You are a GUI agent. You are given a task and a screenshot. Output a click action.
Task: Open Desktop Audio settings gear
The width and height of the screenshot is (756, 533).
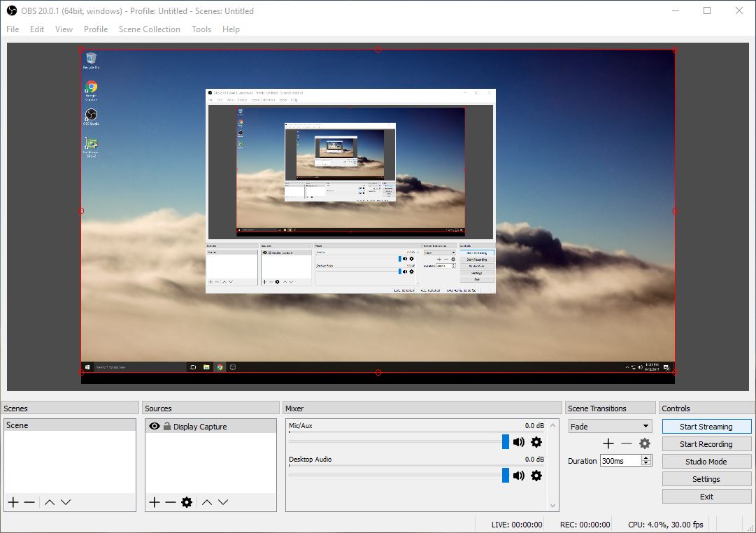[536, 476]
